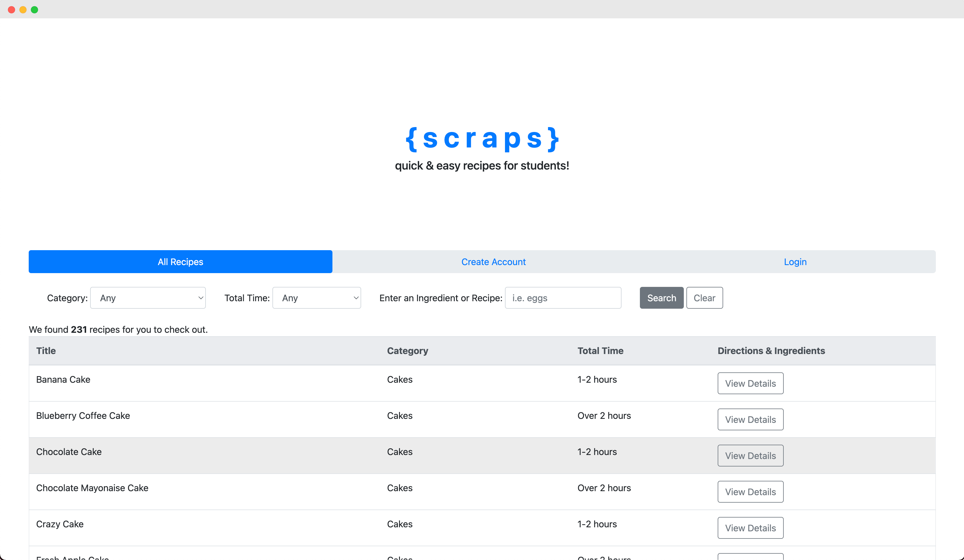Open the All Recipes tab
Screen dimensions: 964x560
pos(180,261)
